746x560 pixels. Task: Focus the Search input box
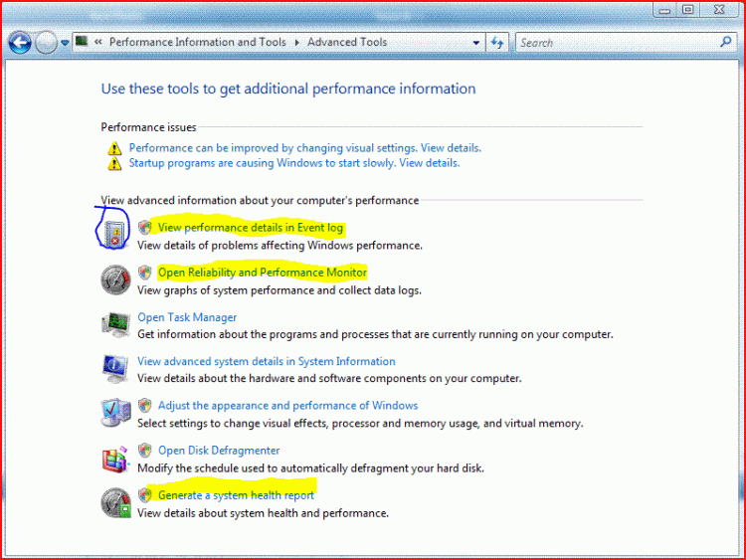(x=619, y=43)
